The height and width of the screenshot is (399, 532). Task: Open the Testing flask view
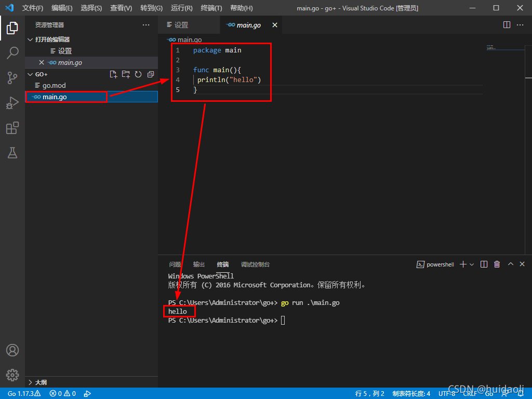coord(12,153)
